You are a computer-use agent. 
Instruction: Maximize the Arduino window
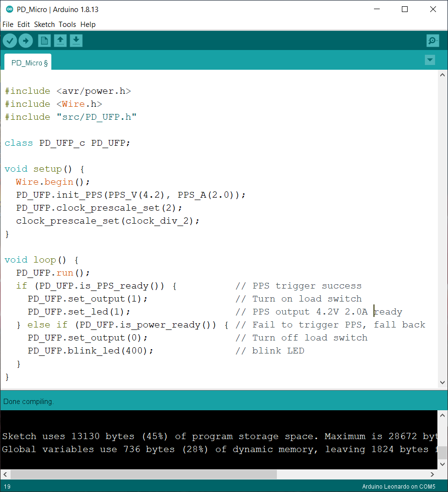click(405, 9)
